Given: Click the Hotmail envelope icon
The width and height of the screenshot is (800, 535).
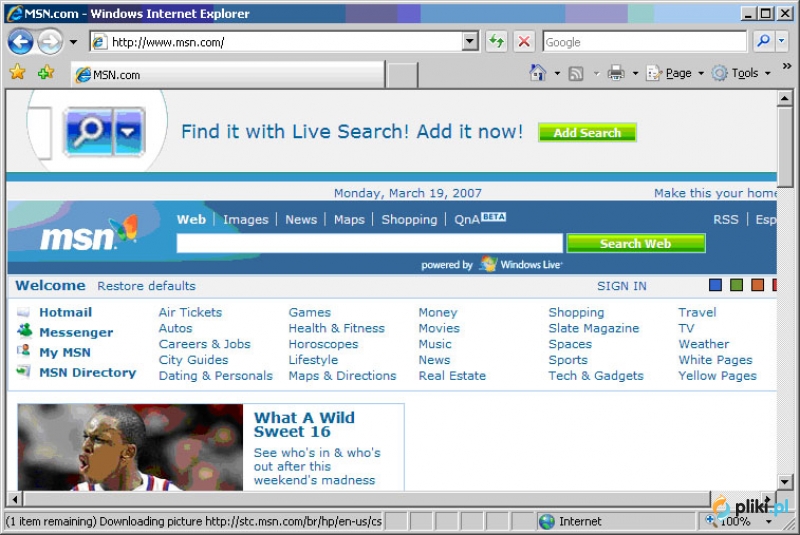Looking at the screenshot, I should click(23, 312).
